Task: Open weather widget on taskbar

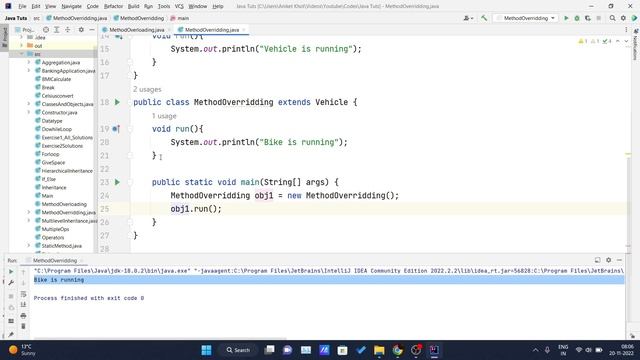Action: pos(22,350)
